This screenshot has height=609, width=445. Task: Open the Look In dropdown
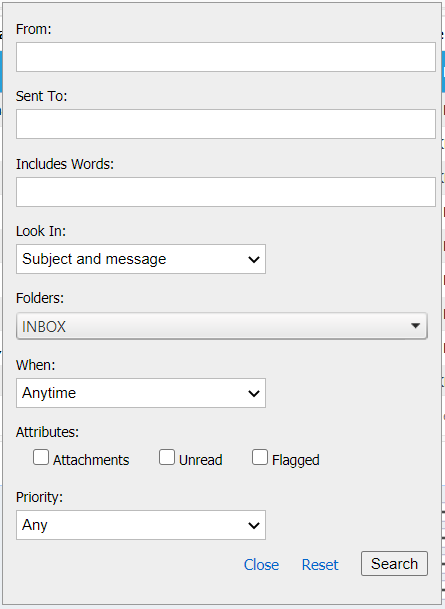coord(141,259)
